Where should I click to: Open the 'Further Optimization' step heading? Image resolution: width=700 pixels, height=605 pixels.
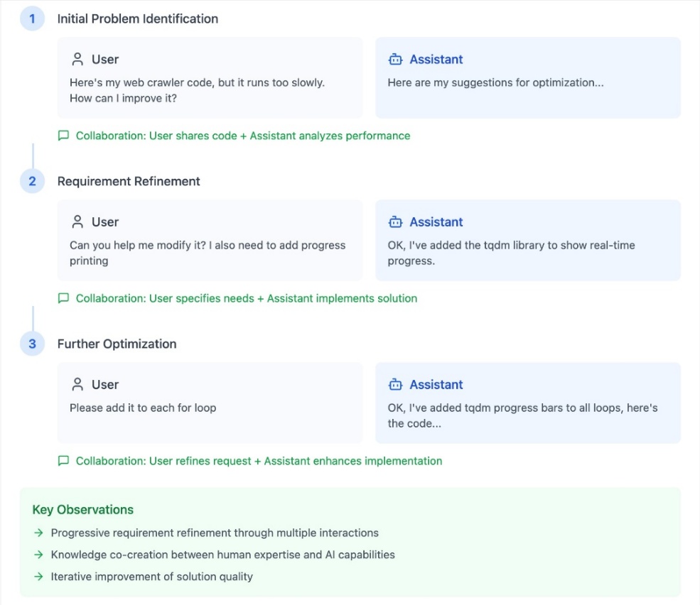pyautogui.click(x=117, y=344)
